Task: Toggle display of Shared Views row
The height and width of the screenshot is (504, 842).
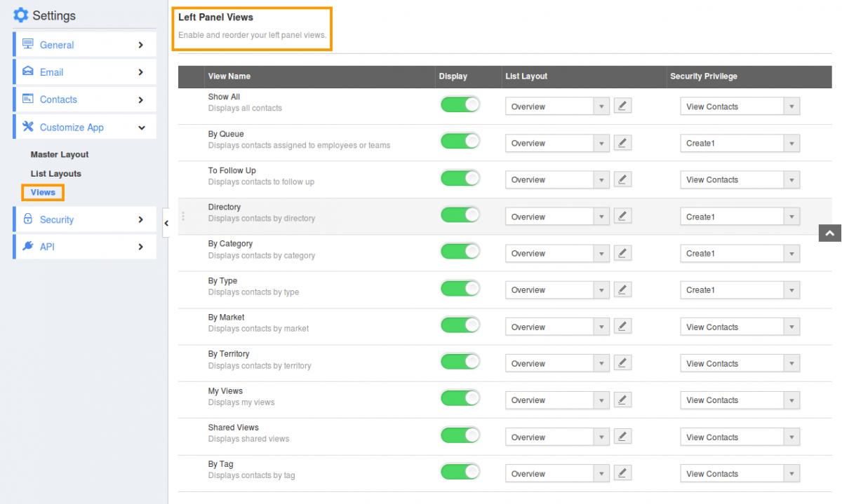Action: click(x=460, y=435)
